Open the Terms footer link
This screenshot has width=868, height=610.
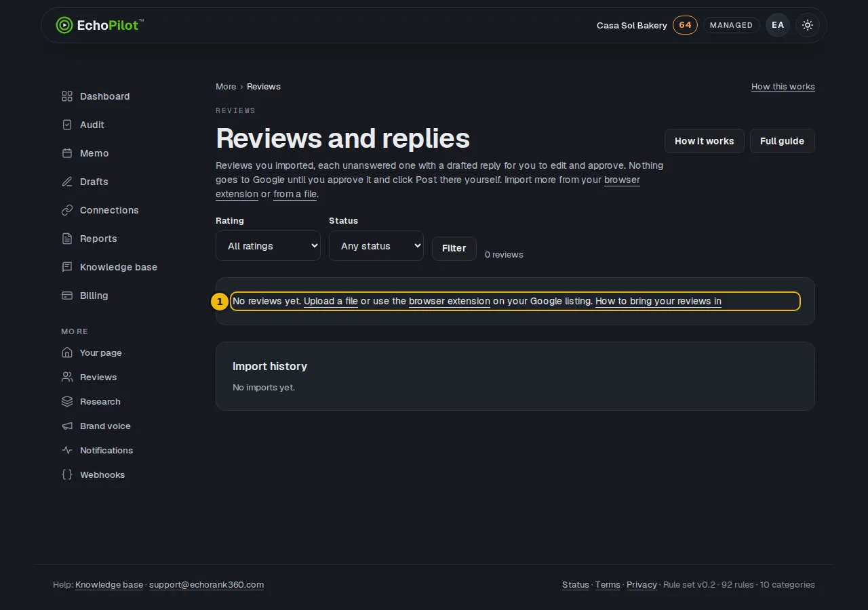[608, 585]
